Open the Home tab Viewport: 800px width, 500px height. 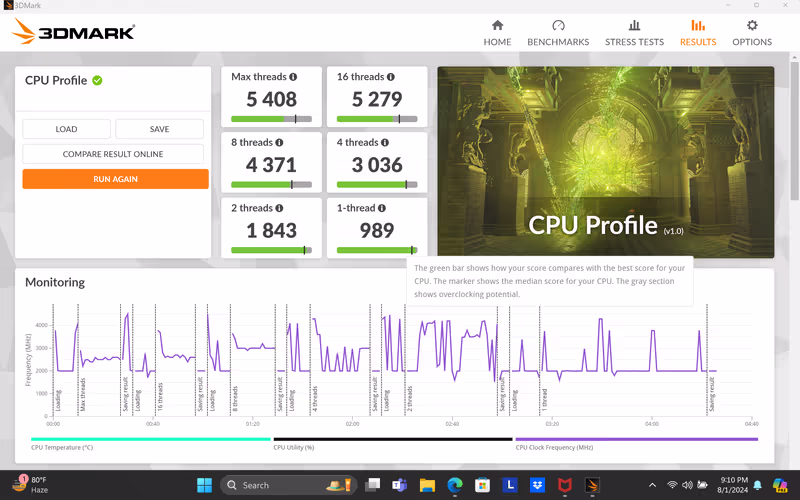click(497, 33)
